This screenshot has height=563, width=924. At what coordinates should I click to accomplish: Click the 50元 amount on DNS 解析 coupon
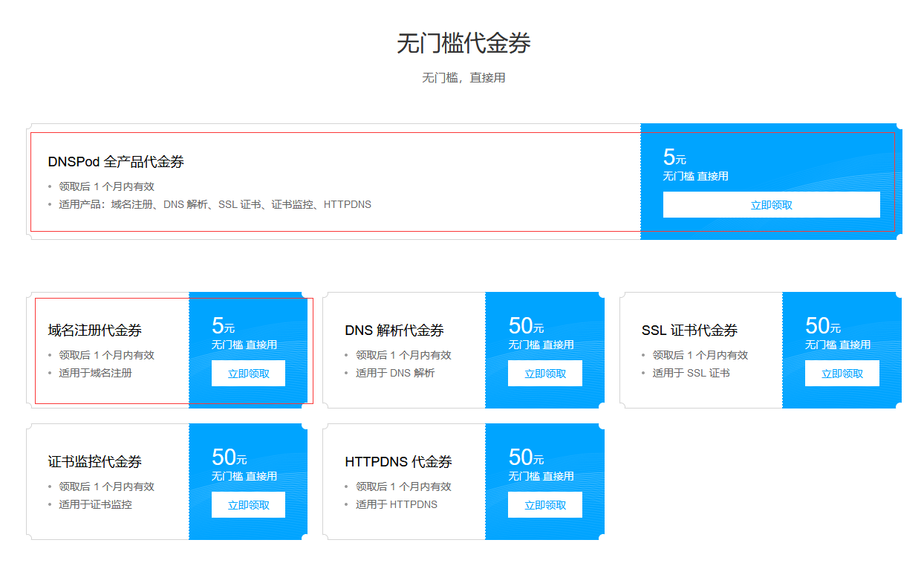tap(526, 326)
